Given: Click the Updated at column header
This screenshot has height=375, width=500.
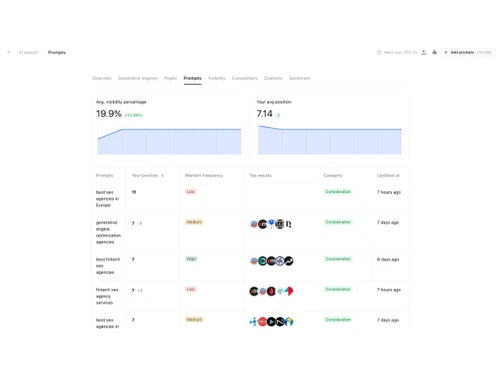Looking at the screenshot, I should (x=388, y=176).
